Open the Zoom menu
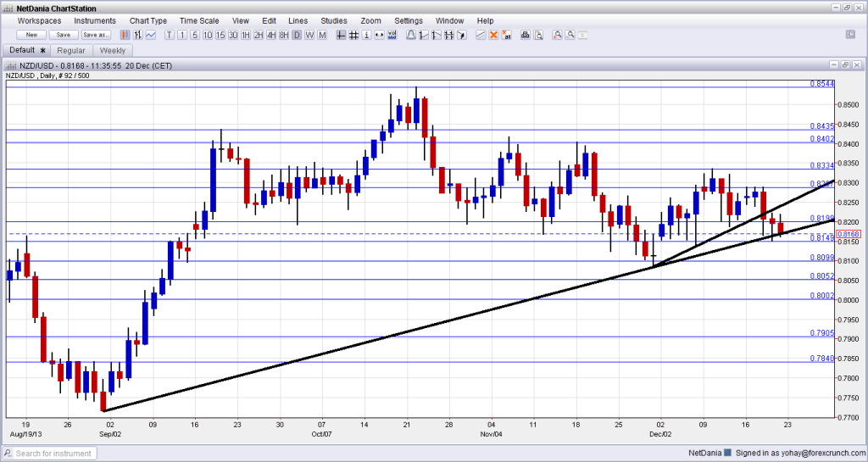 pos(370,21)
